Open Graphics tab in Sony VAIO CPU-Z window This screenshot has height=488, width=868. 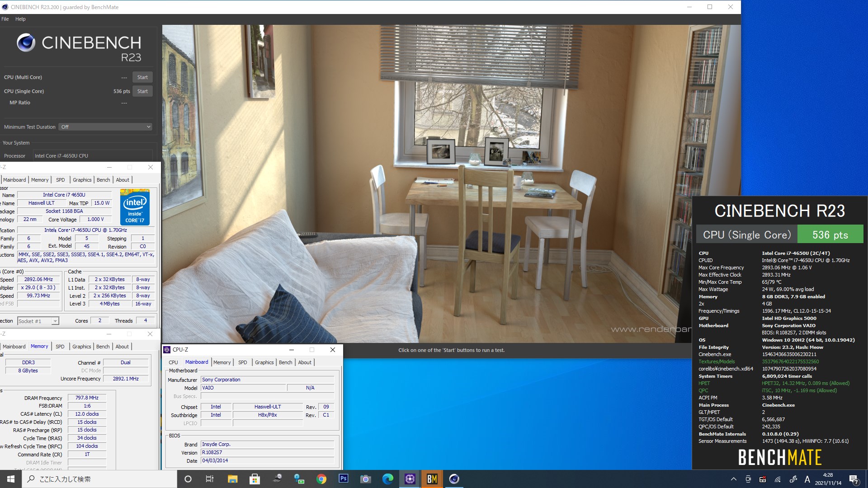tap(264, 362)
